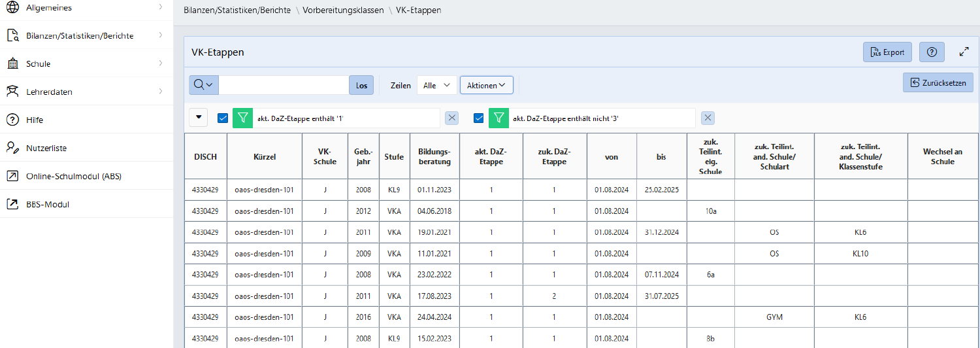Screen dimensions: 980x348
Task: Expand the Lehrerdaten sidebar menu
Action: 49,92
